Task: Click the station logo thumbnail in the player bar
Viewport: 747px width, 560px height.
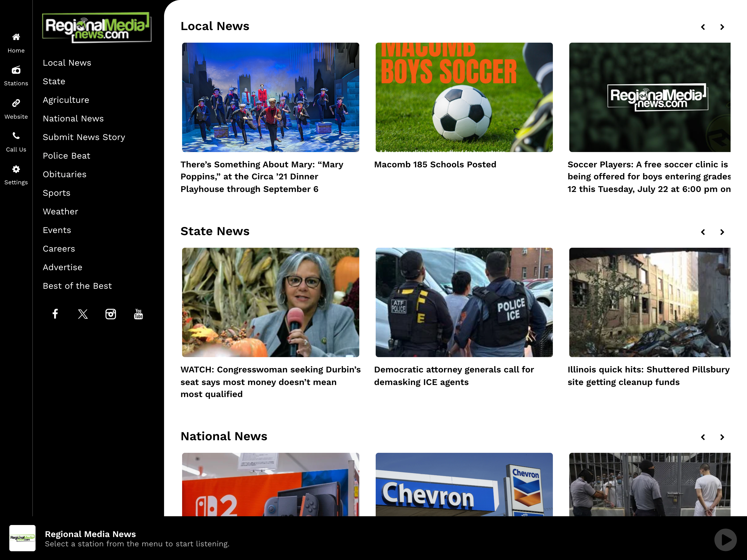Action: pos(22,538)
